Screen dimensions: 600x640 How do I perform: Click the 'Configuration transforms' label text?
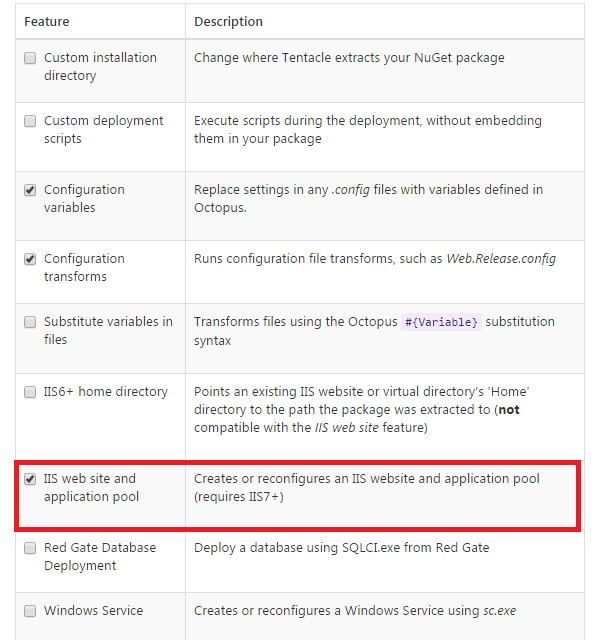coord(84,267)
